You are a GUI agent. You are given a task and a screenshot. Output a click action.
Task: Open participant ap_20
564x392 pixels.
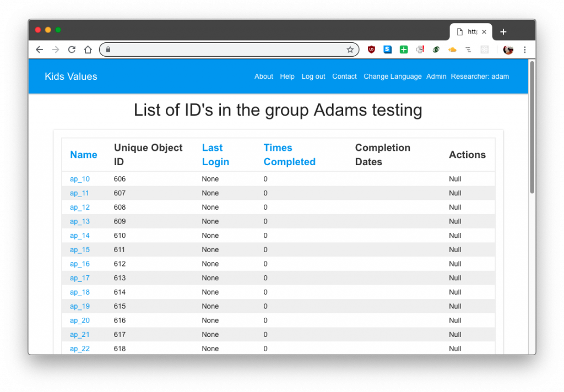tap(79, 320)
